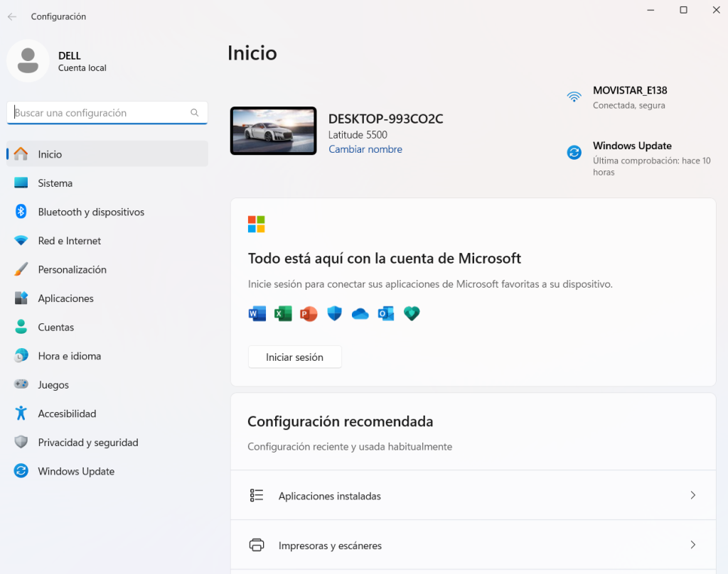Open Windows Update status at top right
This screenshot has height=574, width=728.
click(641, 158)
